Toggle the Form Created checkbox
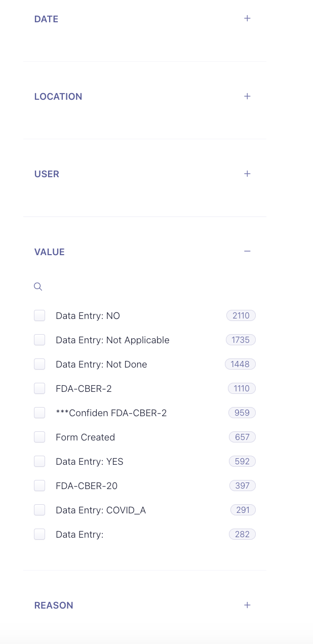This screenshot has height=644, width=313. (40, 437)
